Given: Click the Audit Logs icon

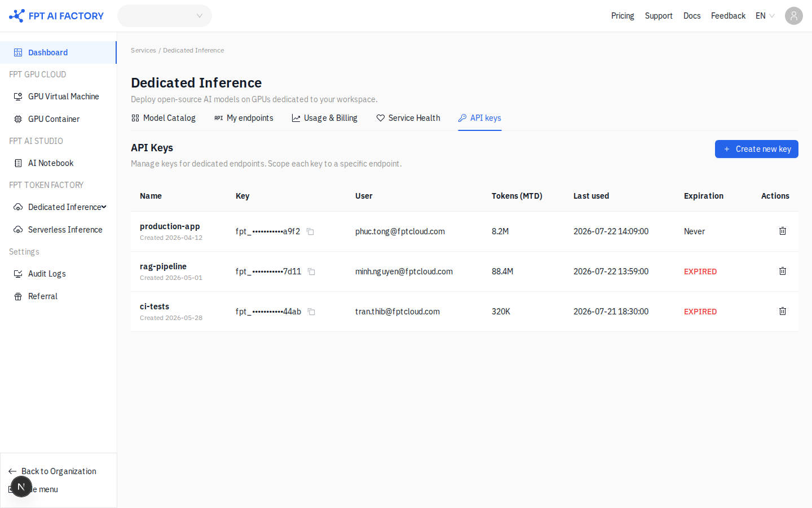Looking at the screenshot, I should pos(18,274).
